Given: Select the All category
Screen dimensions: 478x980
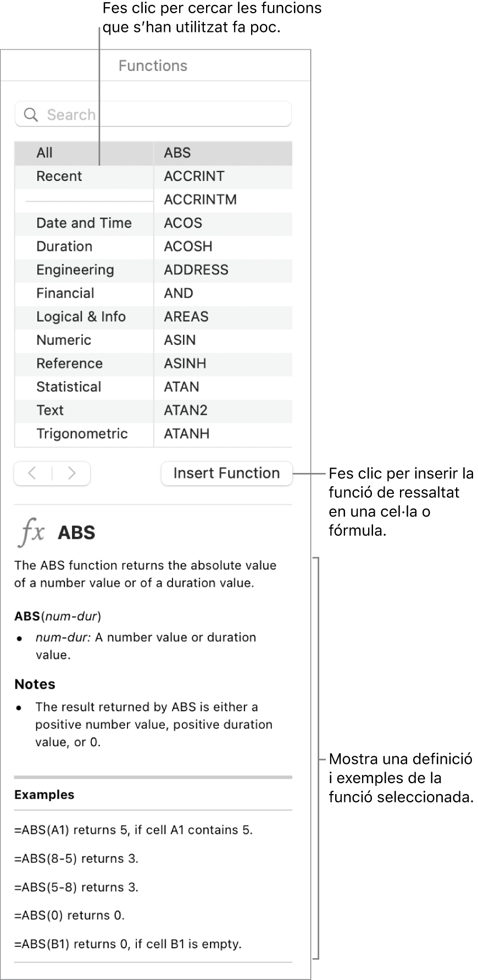Looking at the screenshot, I should pyautogui.click(x=45, y=153).
